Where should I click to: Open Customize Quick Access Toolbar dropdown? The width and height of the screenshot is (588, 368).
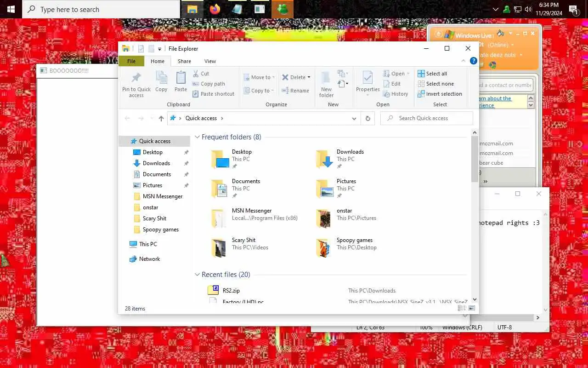160,49
